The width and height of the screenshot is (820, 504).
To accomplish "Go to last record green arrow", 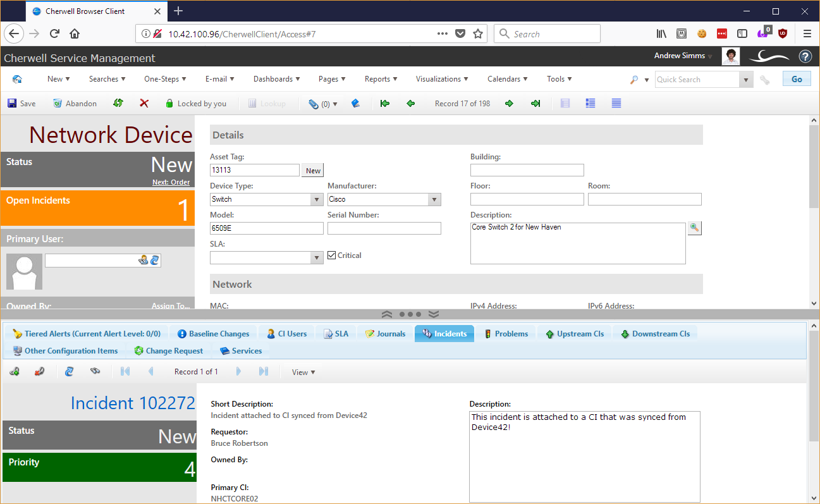I will (x=535, y=103).
